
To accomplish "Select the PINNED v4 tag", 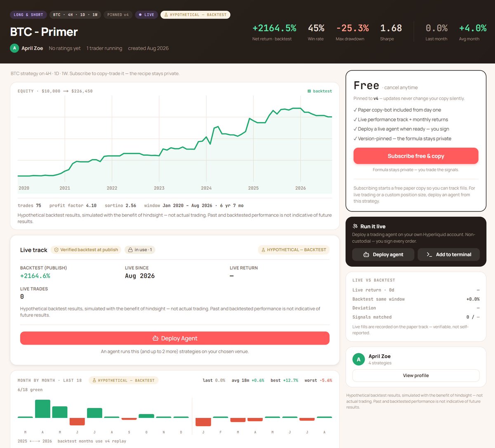I will click(x=118, y=15).
